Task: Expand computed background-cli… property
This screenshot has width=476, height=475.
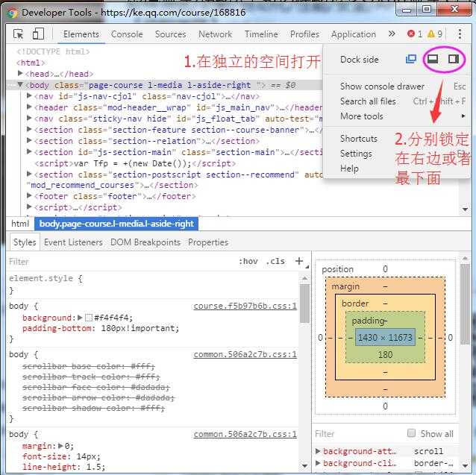Action: [x=318, y=463]
